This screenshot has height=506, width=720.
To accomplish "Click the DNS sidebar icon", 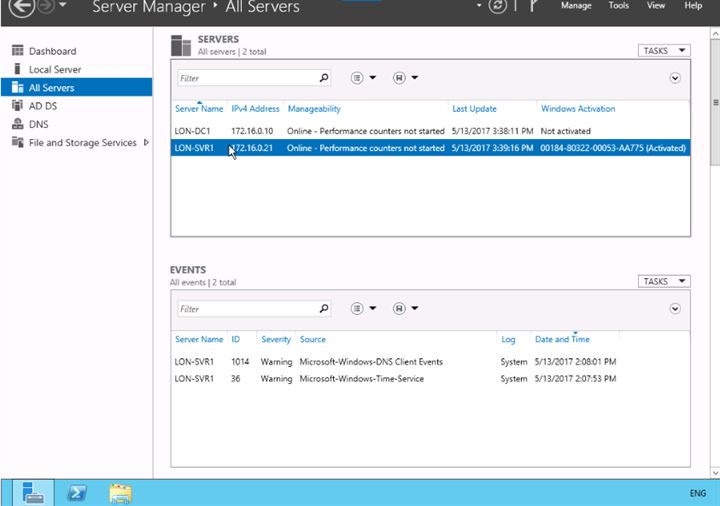I will coord(17,124).
